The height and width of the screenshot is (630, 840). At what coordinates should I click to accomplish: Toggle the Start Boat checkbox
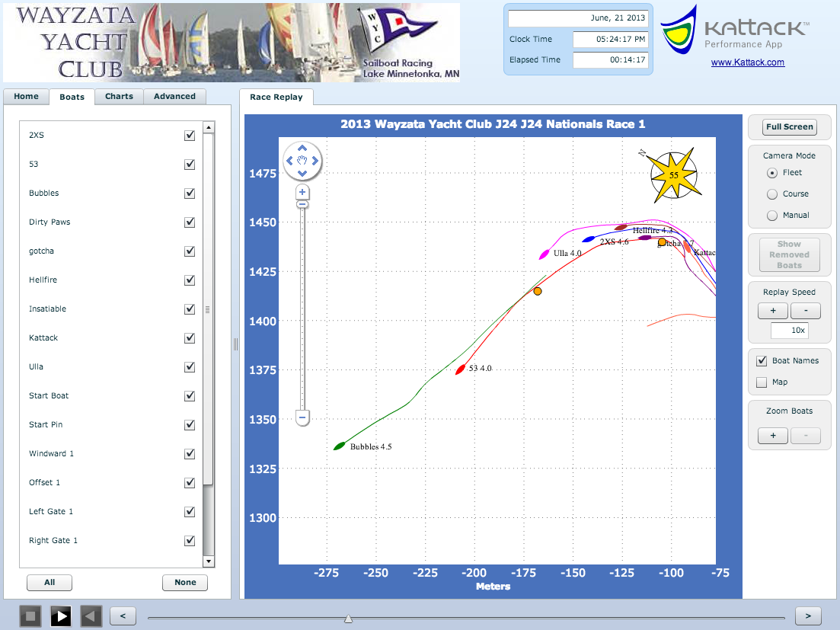[x=190, y=396]
